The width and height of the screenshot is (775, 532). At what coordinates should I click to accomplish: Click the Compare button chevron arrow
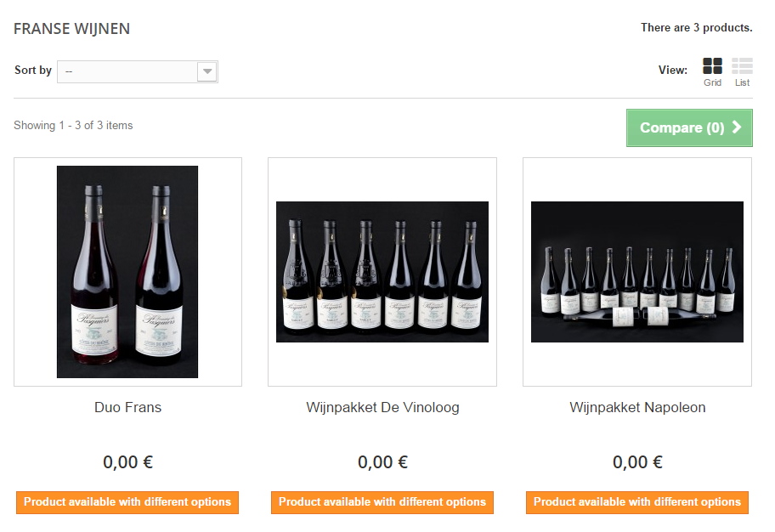tap(737, 127)
